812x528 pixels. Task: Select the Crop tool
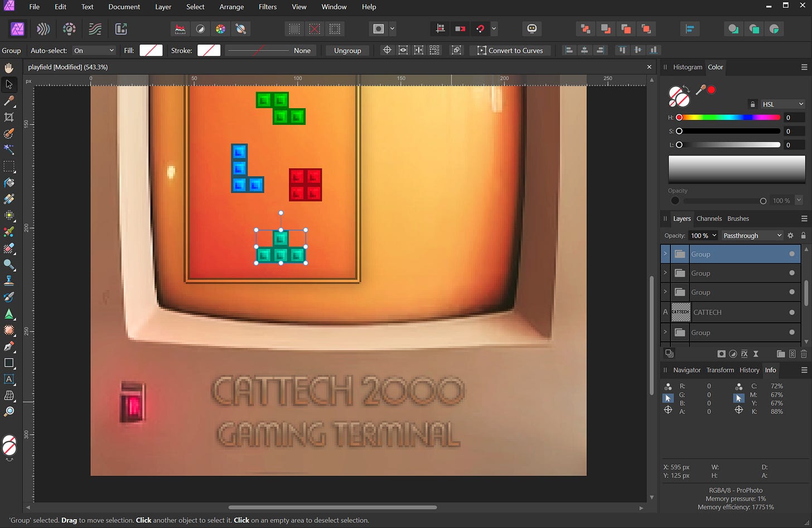tap(9, 117)
